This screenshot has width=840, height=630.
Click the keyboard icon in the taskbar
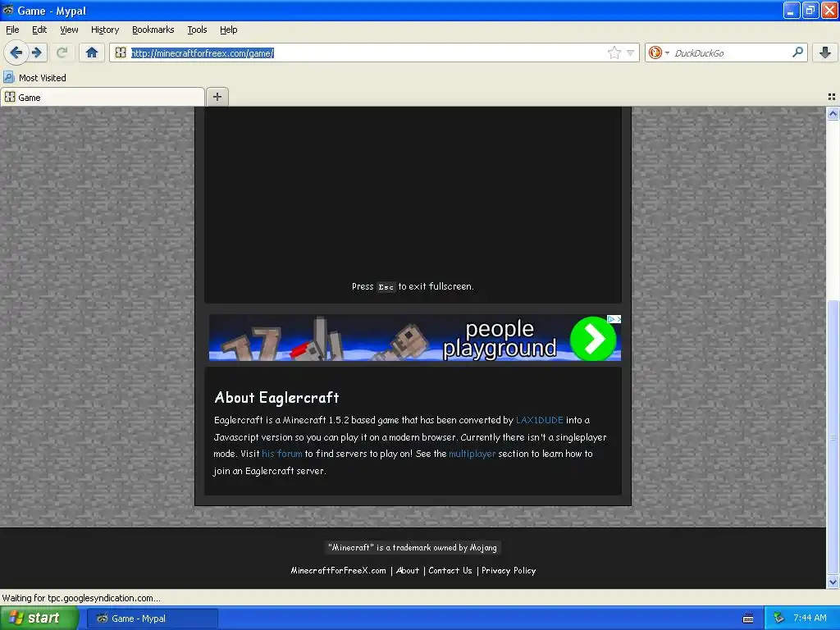[x=748, y=619]
